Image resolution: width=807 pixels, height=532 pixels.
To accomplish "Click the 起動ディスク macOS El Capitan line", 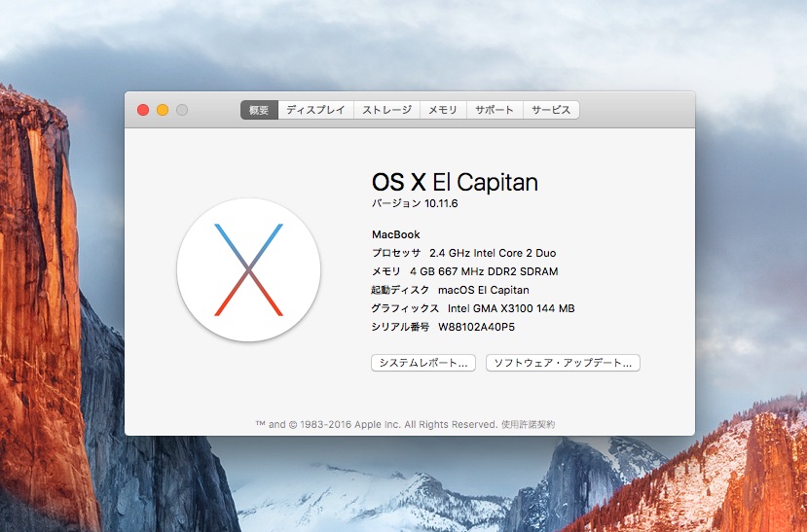I will [450, 290].
